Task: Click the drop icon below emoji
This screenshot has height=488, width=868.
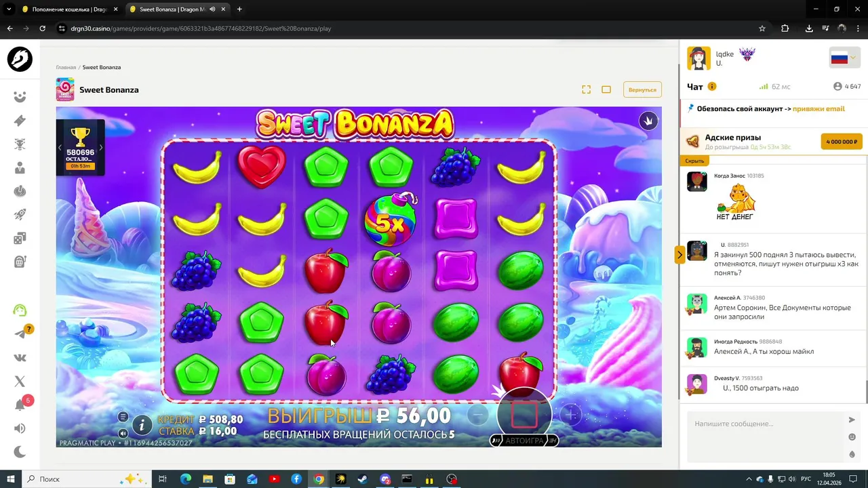Action: [852, 454]
